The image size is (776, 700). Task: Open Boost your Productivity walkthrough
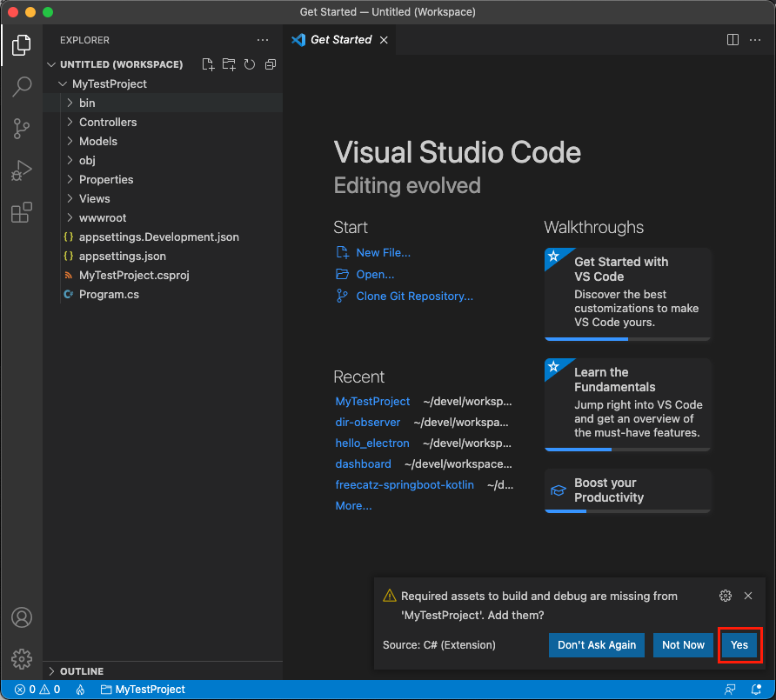pyautogui.click(x=627, y=490)
